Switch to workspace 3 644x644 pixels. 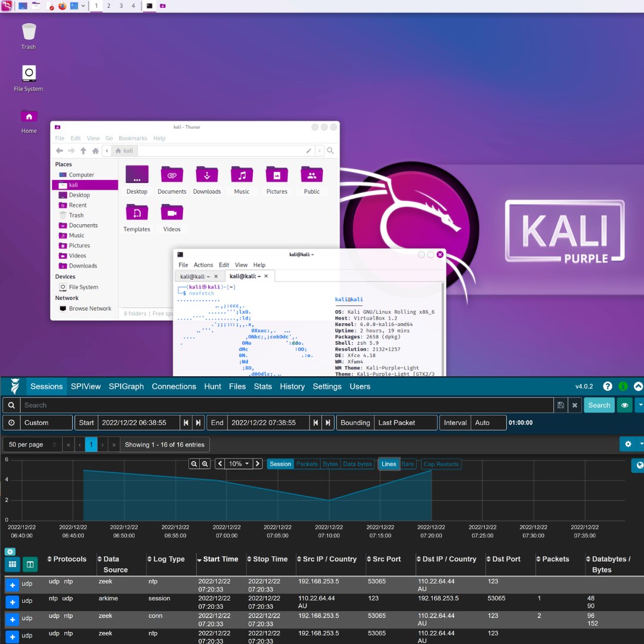(x=120, y=6)
